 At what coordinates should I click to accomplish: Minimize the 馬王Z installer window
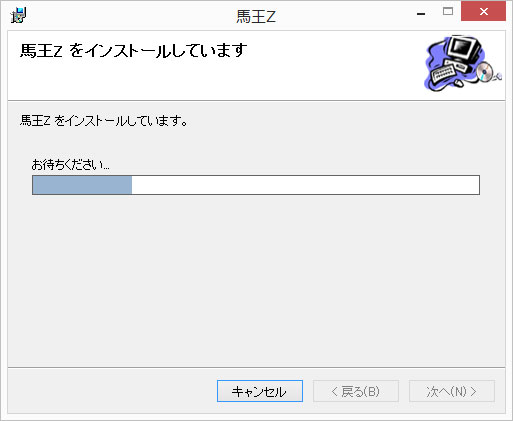coord(421,14)
